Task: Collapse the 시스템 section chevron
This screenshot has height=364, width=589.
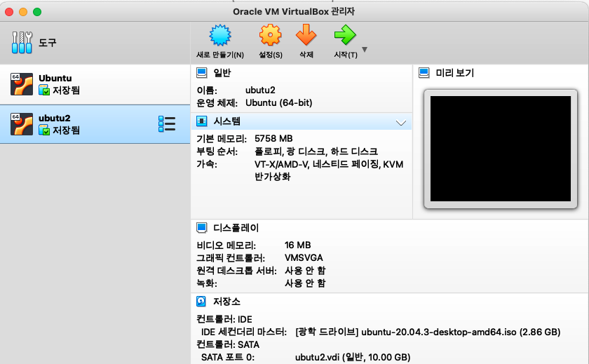Action: pyautogui.click(x=401, y=123)
